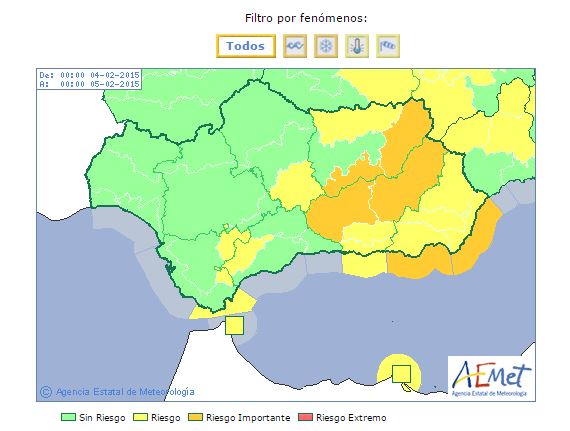The width and height of the screenshot is (570, 431).
Task: Select the orange Granada coastal zone
Action: [x=419, y=262]
